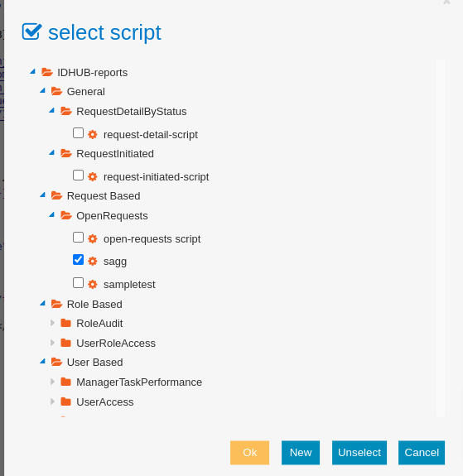Tick the open-requests script checkbox
The height and width of the screenshot is (476, 463).
78,238
